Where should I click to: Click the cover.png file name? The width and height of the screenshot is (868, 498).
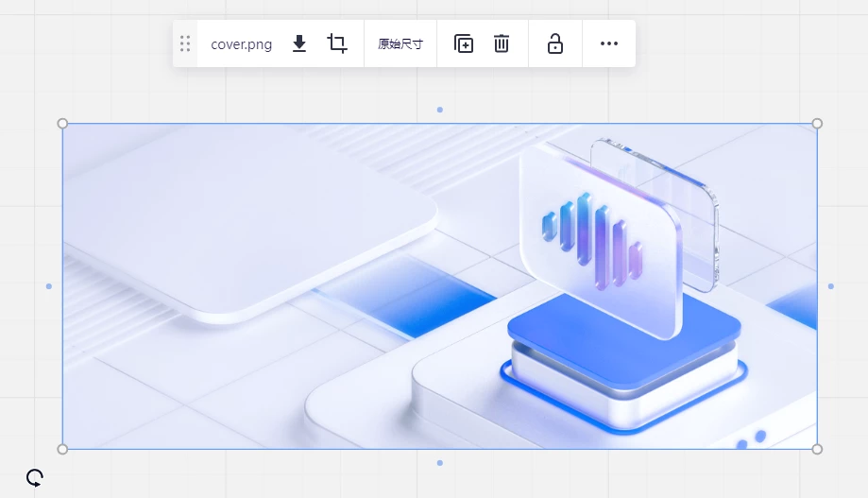pos(242,44)
